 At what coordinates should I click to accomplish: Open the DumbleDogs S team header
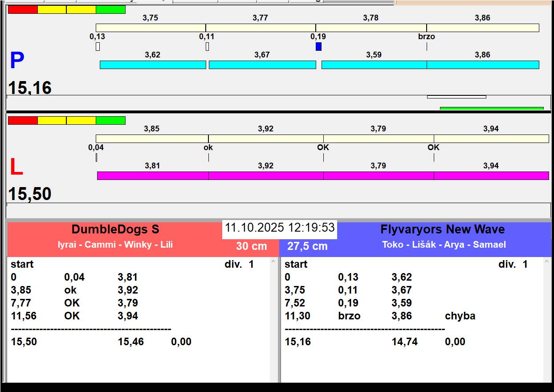(115, 229)
